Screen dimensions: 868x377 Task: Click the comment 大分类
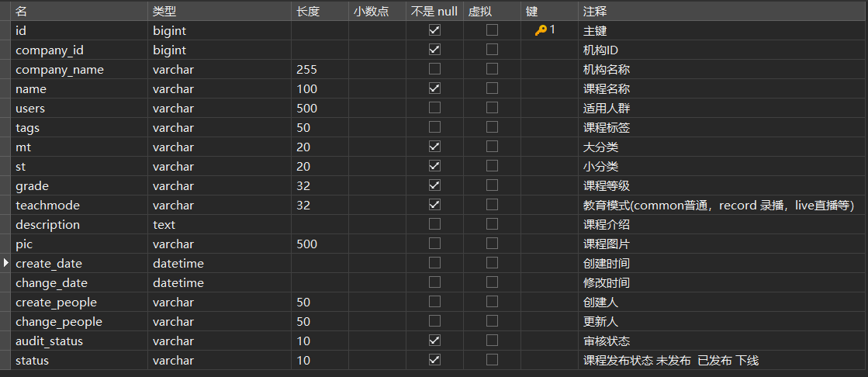pyautogui.click(x=600, y=147)
